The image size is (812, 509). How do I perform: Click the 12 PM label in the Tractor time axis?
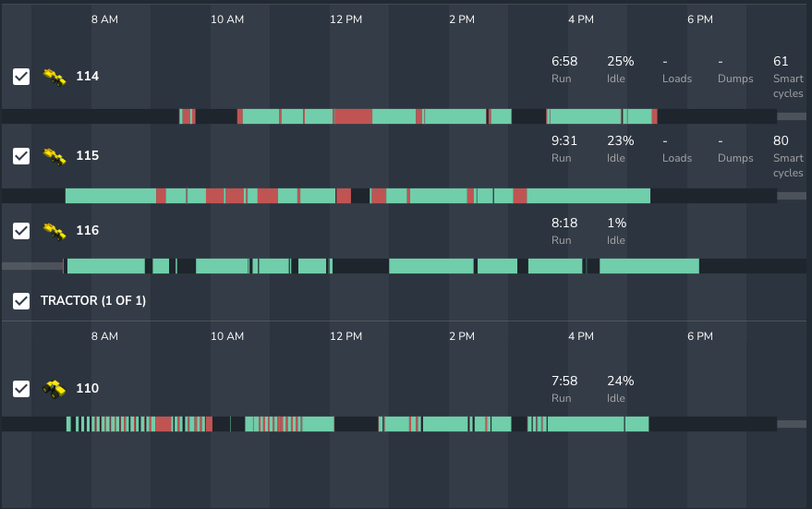346,336
